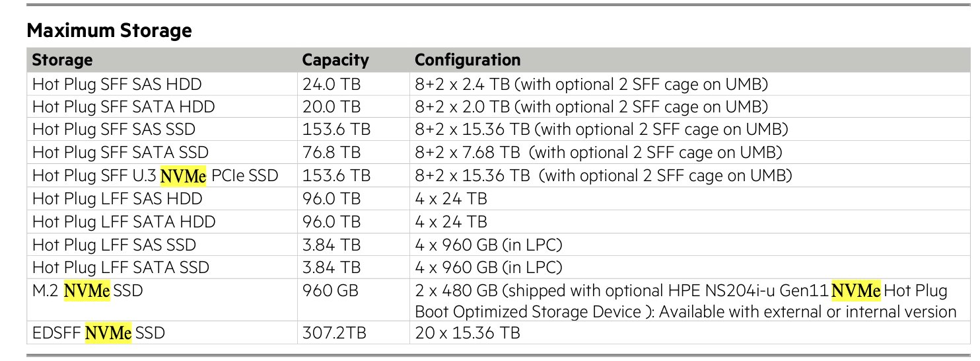Select the Hot Plug LFF SAS HDD label

(x=117, y=199)
